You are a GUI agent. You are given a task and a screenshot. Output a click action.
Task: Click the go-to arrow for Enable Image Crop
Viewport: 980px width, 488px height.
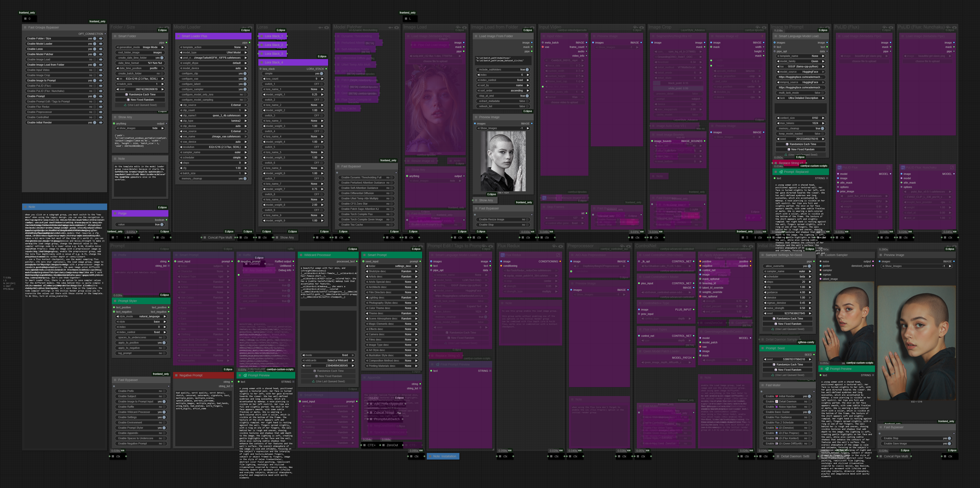tap(101, 75)
